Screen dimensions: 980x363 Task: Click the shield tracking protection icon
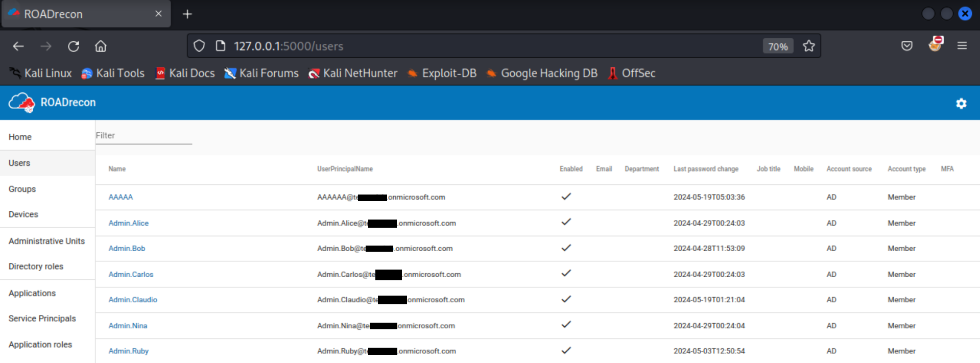(x=199, y=46)
